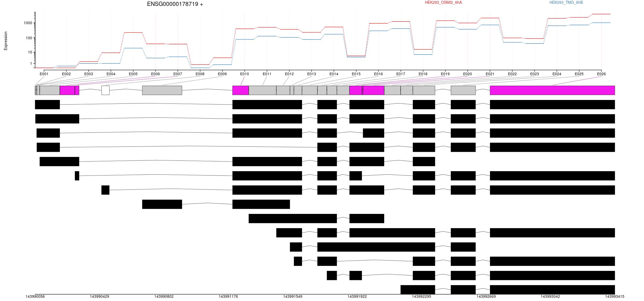This screenshot has height=301, width=644.
Task: Click exon label E005
Action: coord(133,74)
